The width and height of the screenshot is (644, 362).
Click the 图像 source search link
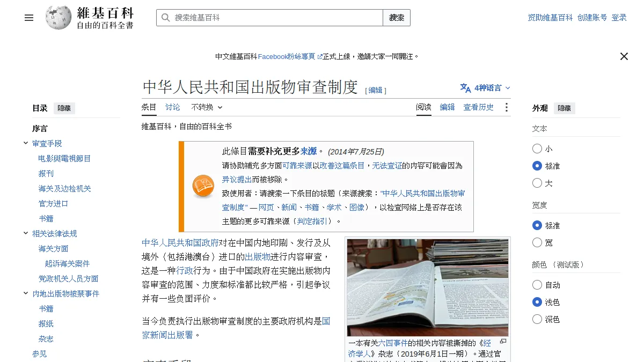coord(356,207)
